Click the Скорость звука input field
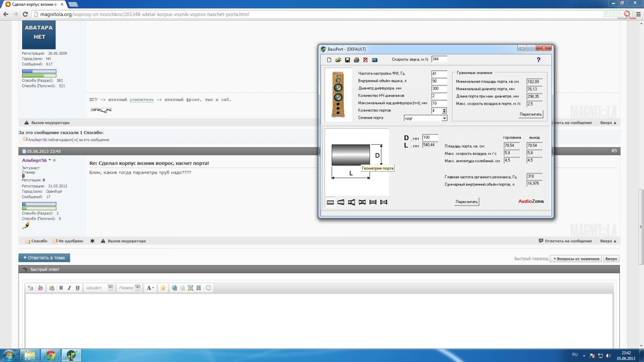Screen dimensions: 644x362 pyautogui.click(x=439, y=59)
